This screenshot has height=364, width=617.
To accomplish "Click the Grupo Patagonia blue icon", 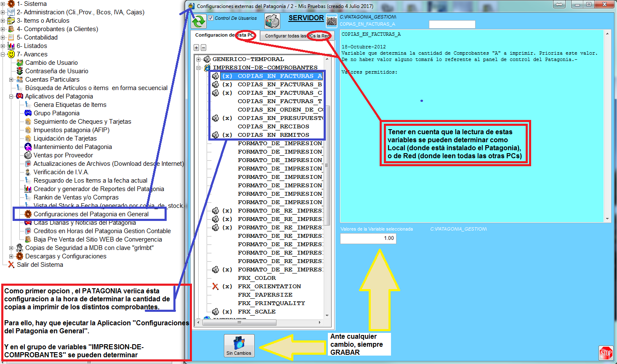I will [x=28, y=113].
